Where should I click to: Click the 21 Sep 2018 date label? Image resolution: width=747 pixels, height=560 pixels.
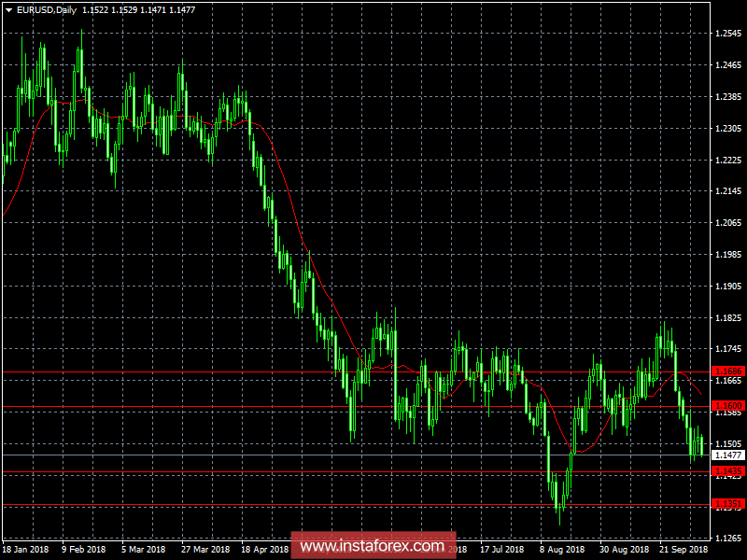[x=683, y=551]
